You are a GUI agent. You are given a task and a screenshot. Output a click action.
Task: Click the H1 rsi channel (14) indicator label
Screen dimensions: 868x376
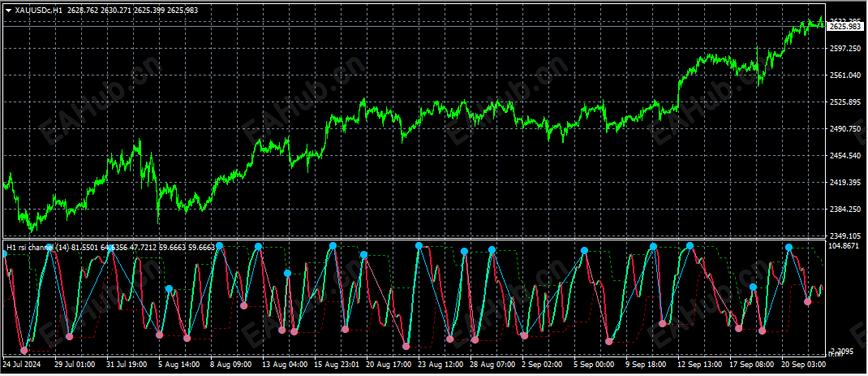[37, 247]
